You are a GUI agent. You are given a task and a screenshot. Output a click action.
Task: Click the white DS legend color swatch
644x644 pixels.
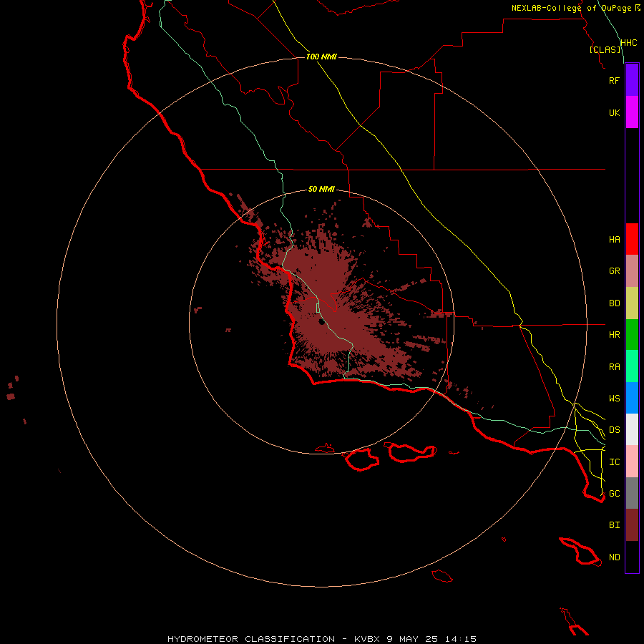point(632,429)
